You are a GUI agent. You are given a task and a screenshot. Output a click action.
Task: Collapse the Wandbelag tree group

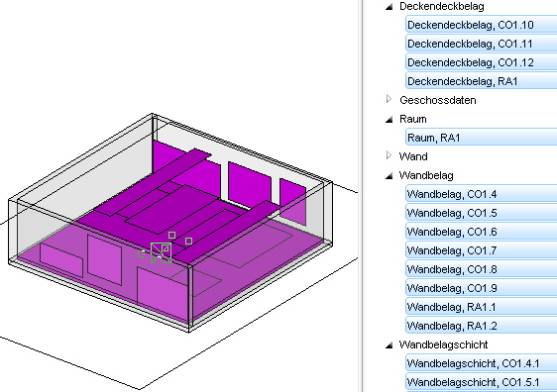pyautogui.click(x=390, y=175)
